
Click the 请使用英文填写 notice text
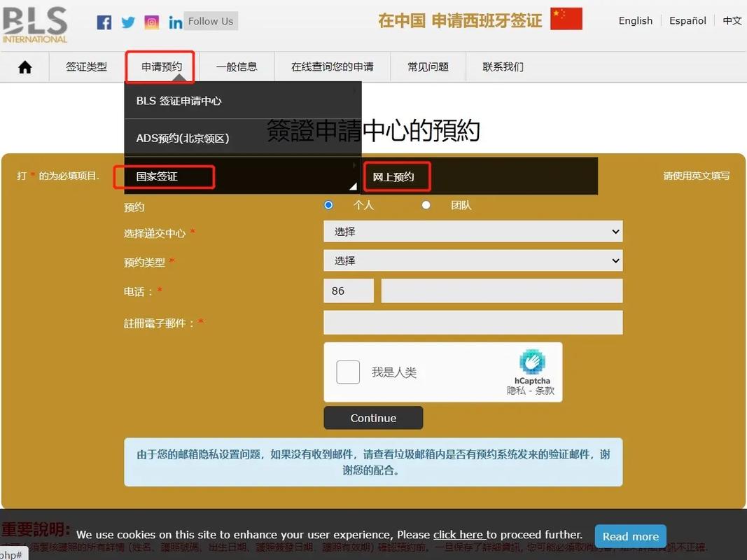click(x=696, y=176)
